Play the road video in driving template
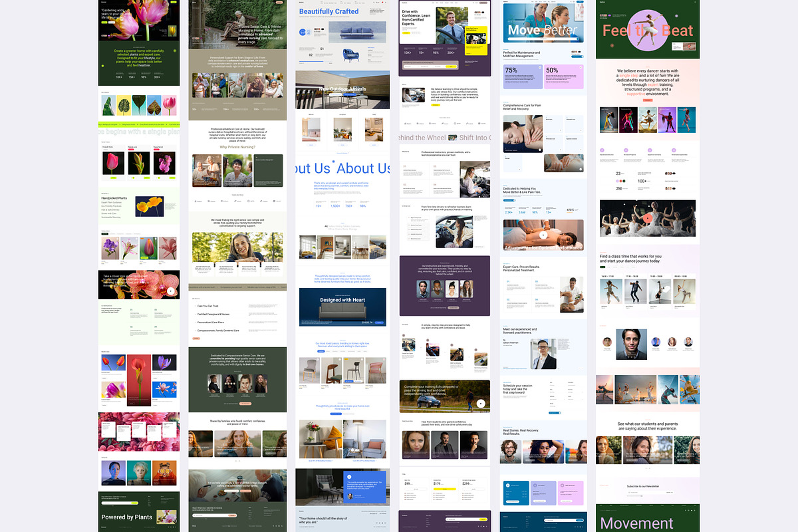This screenshot has height=532, width=798. pos(481,403)
